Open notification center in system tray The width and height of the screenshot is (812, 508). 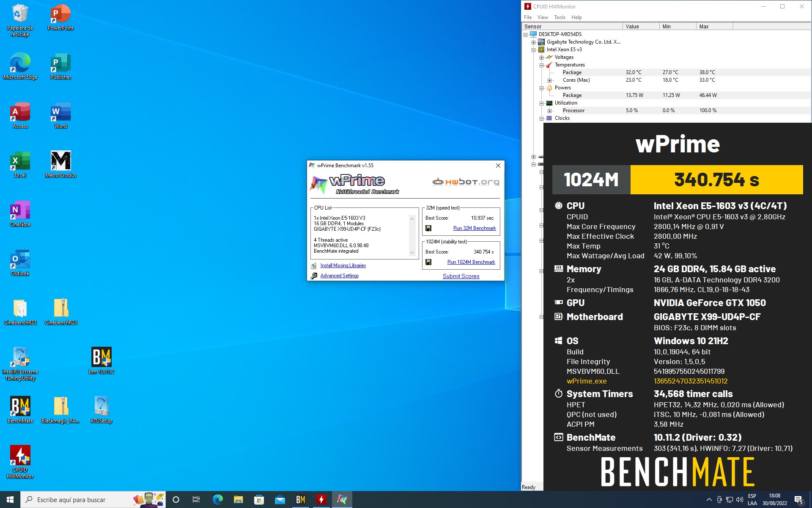(x=799, y=500)
